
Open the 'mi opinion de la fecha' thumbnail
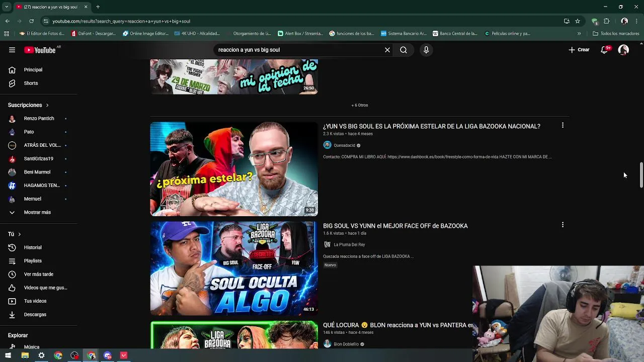point(234,77)
